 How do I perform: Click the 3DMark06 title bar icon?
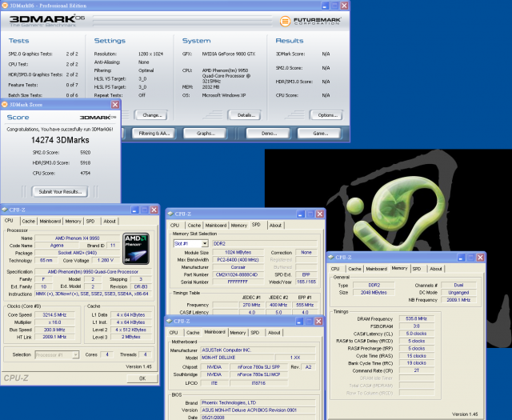5,6
